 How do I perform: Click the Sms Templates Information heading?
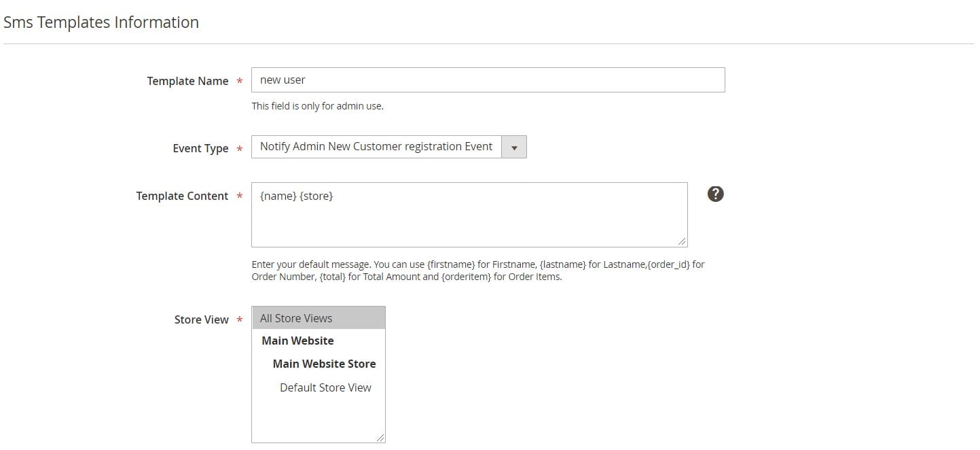(x=101, y=22)
